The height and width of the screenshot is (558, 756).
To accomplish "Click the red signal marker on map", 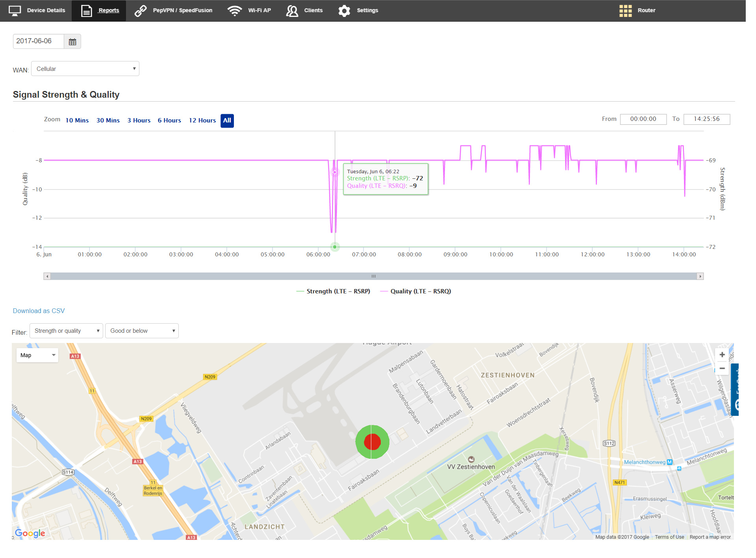I will coord(372,442).
